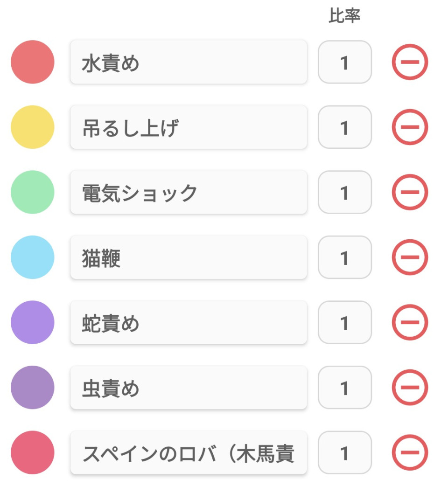Pick the light blue swatch next to 猫鞭

(x=33, y=257)
